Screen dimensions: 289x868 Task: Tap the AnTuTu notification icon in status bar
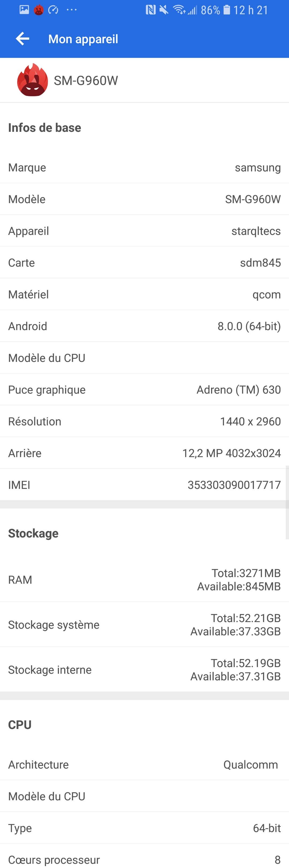[x=39, y=10]
